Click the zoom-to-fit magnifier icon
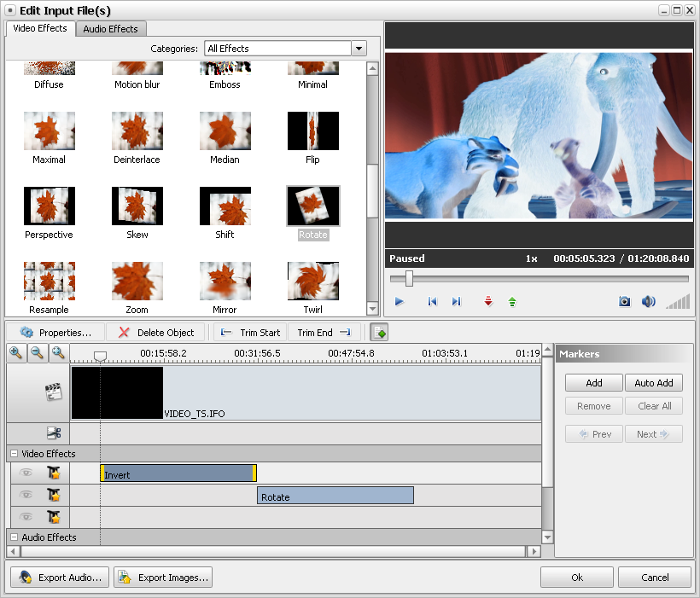Image resolution: width=700 pixels, height=598 pixels. pos(58,353)
